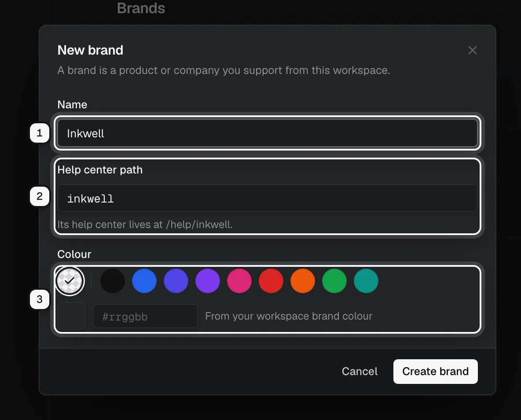This screenshot has width=521, height=420.
Task: Cancel creating the brand
Action: click(x=360, y=371)
